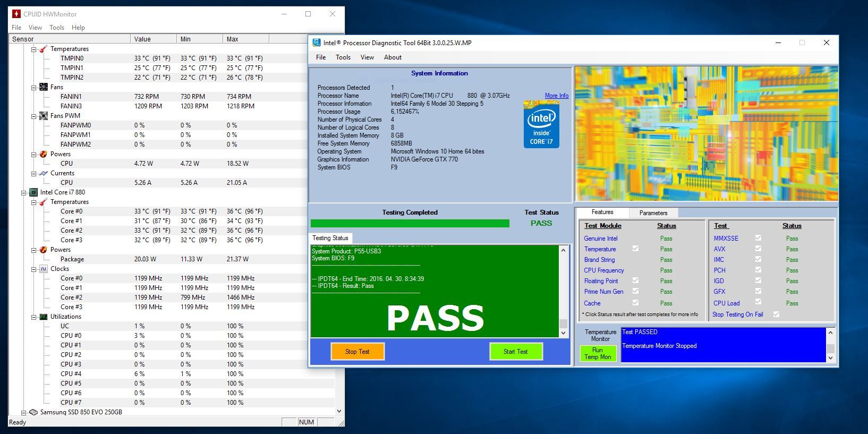Click the Sensor column header
Image resolution: width=868 pixels, height=434 pixels.
pyautogui.click(x=70, y=39)
